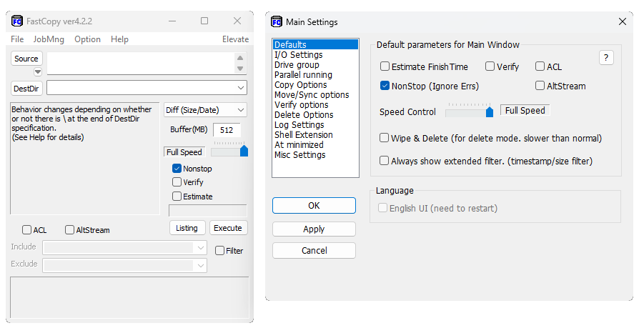Screen dimensions: 644x333
Task: Open the Help menu
Action: click(x=119, y=39)
